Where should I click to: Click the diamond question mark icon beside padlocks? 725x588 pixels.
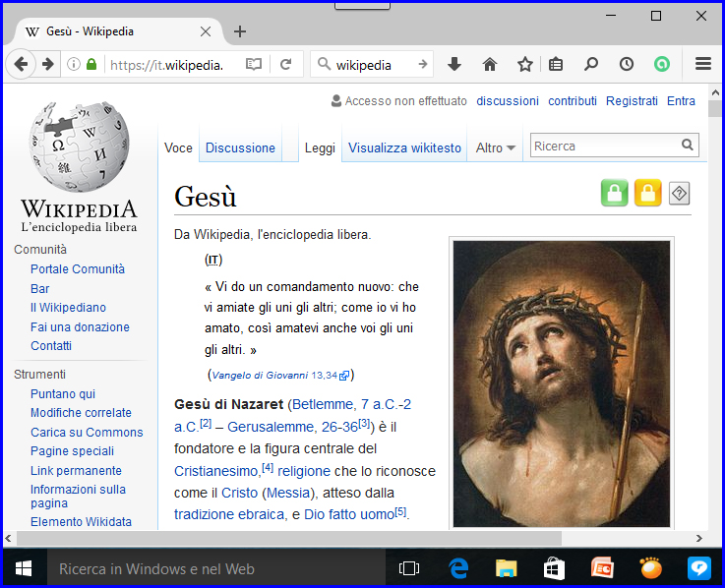[679, 194]
